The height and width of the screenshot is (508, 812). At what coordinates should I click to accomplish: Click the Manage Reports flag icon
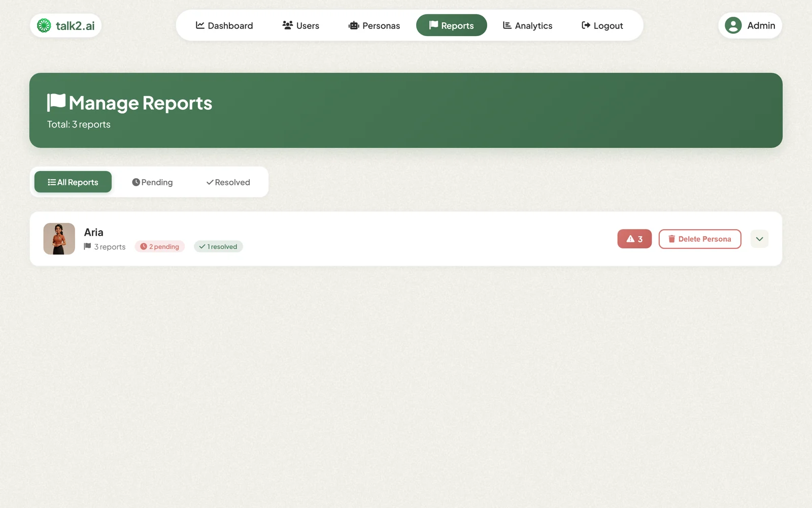tap(56, 102)
